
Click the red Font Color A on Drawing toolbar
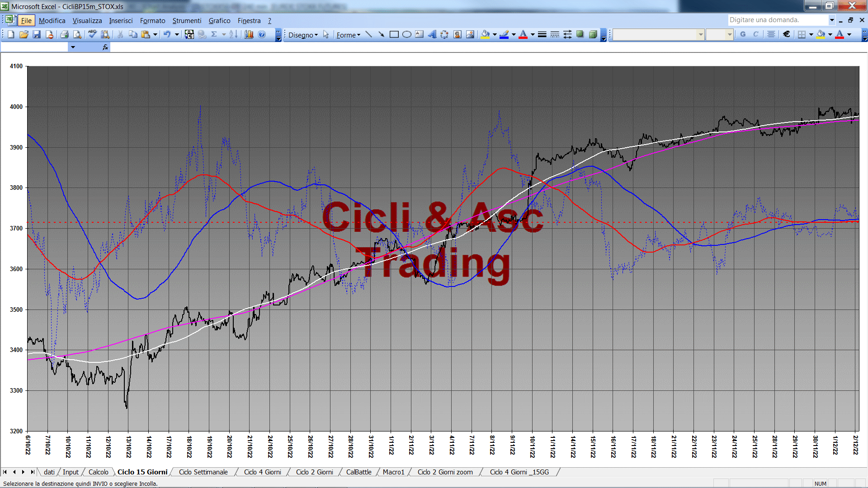click(x=523, y=34)
